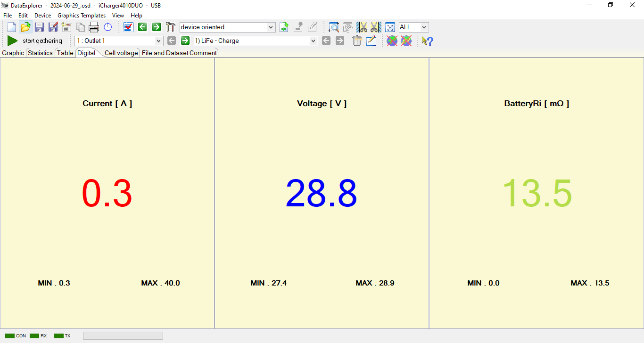The height and width of the screenshot is (343, 644).
Task: Open the Graphics Templates menu
Action: pos(82,16)
